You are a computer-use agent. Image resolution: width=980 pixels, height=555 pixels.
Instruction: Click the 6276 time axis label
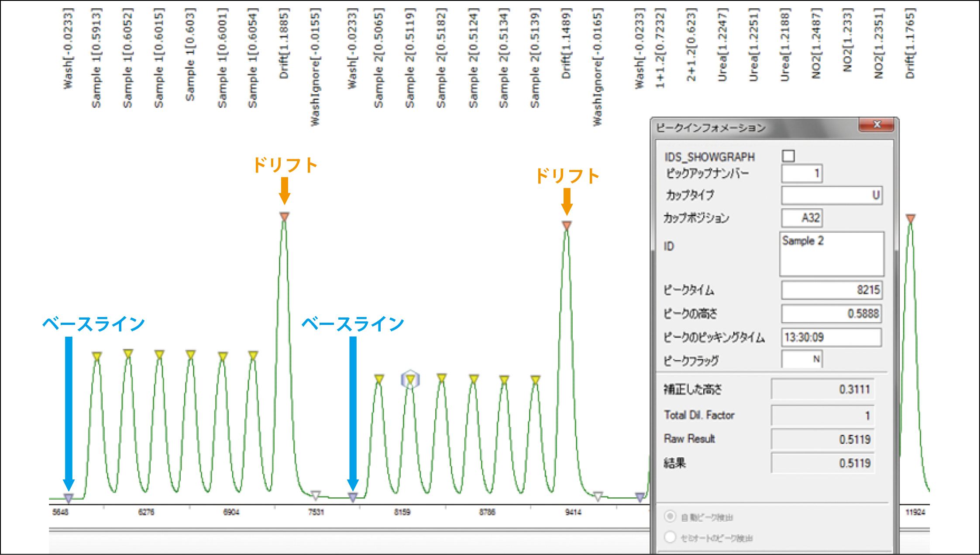click(146, 512)
